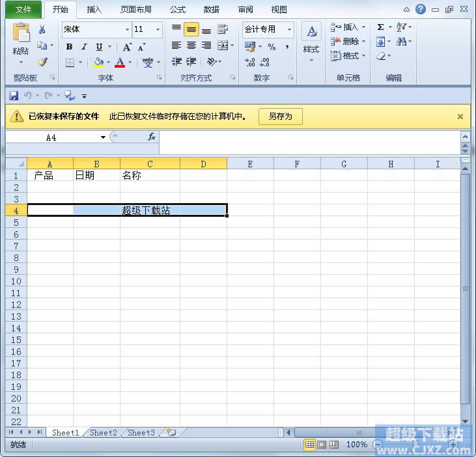Apply comma style

click(287, 47)
